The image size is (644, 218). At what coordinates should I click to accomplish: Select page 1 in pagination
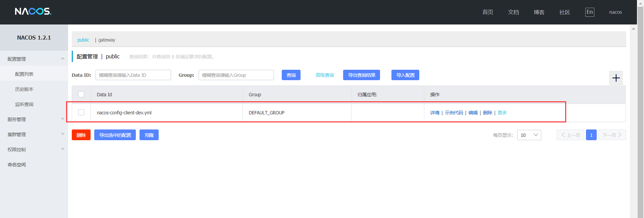591,135
